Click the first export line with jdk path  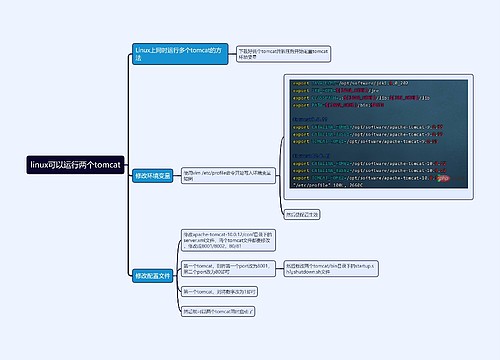tap(350, 83)
